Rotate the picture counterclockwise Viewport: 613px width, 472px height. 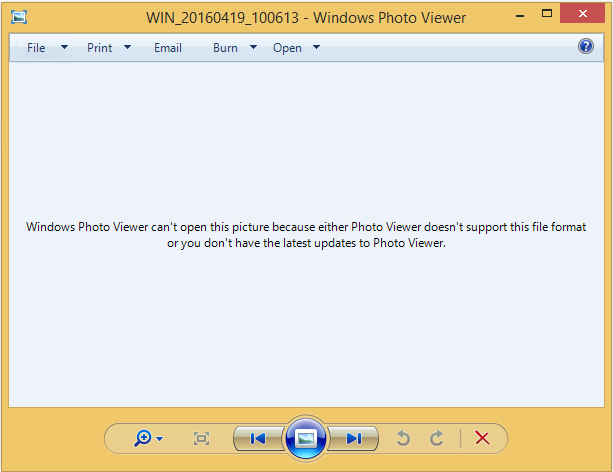pos(403,438)
